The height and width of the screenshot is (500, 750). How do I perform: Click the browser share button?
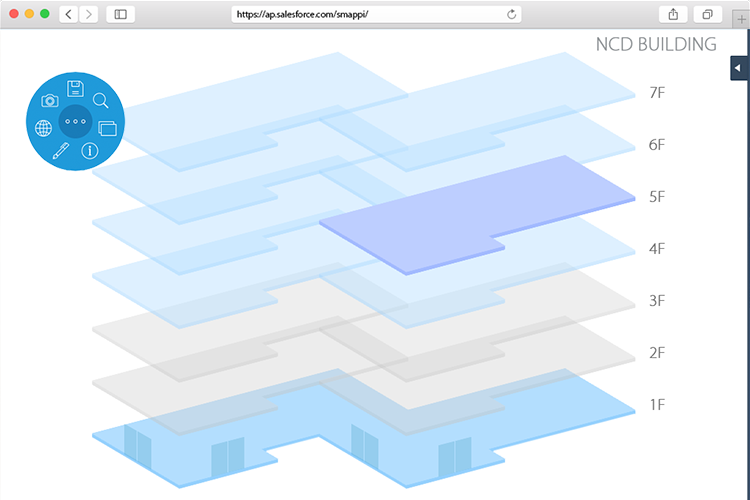[673, 14]
